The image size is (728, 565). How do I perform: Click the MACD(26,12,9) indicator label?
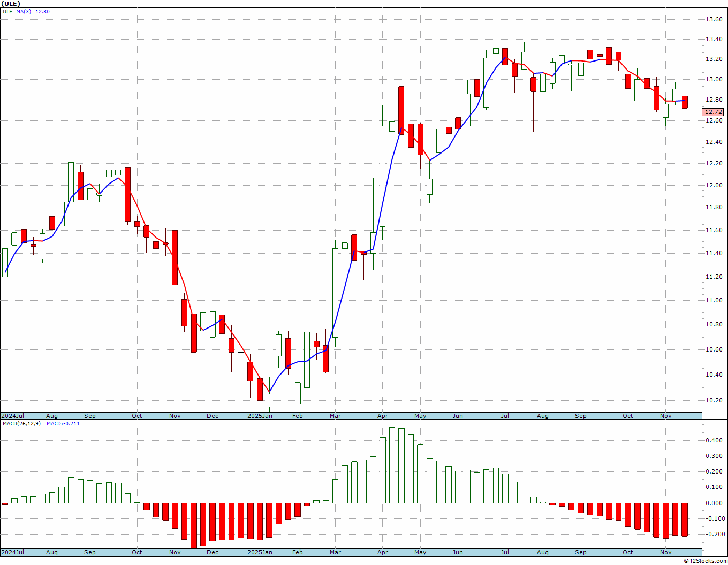[x=22, y=423]
